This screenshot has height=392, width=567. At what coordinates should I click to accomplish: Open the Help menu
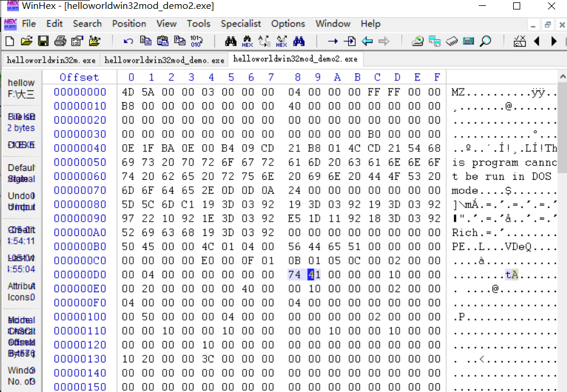tap(371, 24)
